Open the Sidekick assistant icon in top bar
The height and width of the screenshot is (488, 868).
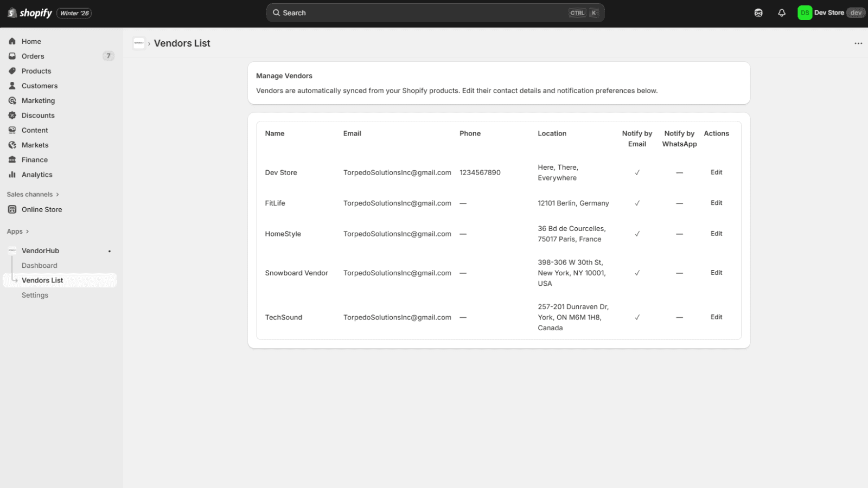click(758, 13)
